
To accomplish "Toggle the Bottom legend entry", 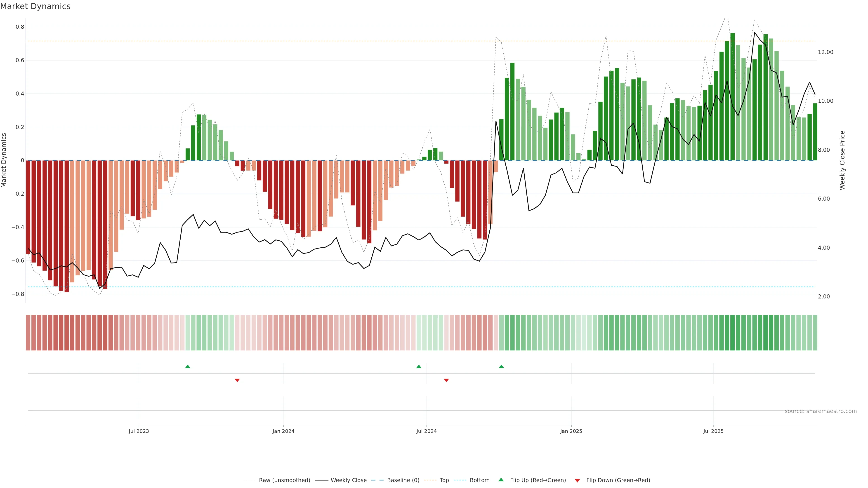I will coord(479,480).
